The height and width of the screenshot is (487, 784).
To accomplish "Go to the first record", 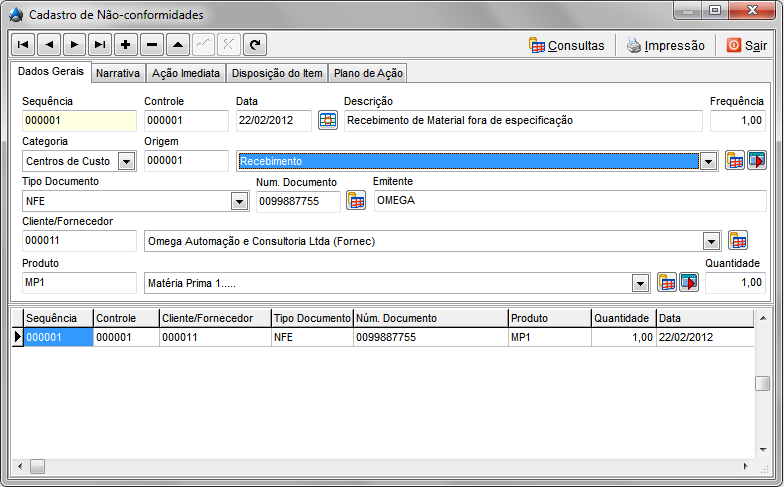I will (23, 45).
